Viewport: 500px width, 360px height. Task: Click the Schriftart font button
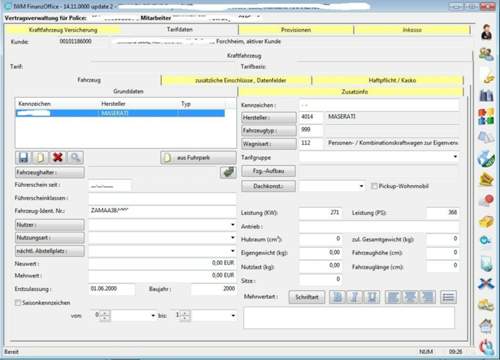[307, 297]
